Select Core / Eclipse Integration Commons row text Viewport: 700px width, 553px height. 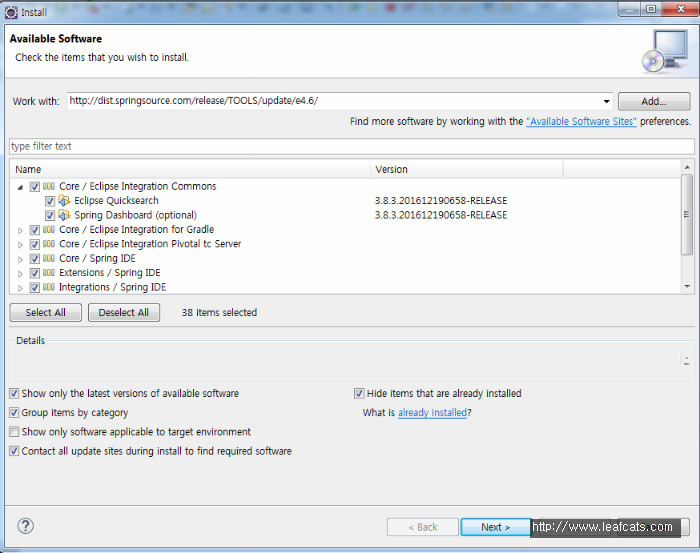pyautogui.click(x=138, y=186)
